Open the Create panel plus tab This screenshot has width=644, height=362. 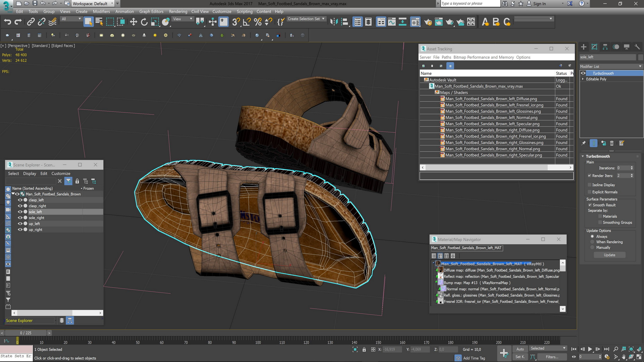tap(584, 47)
